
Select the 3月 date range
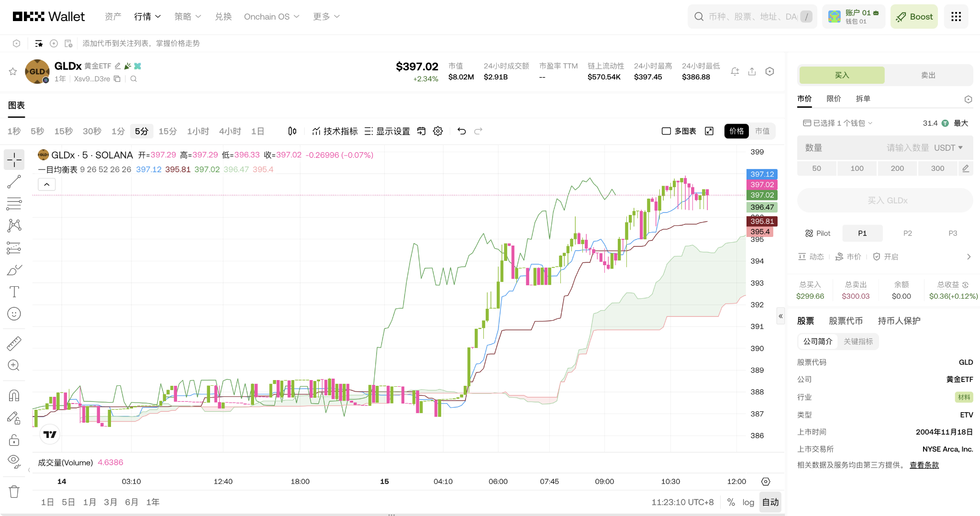pos(110,502)
